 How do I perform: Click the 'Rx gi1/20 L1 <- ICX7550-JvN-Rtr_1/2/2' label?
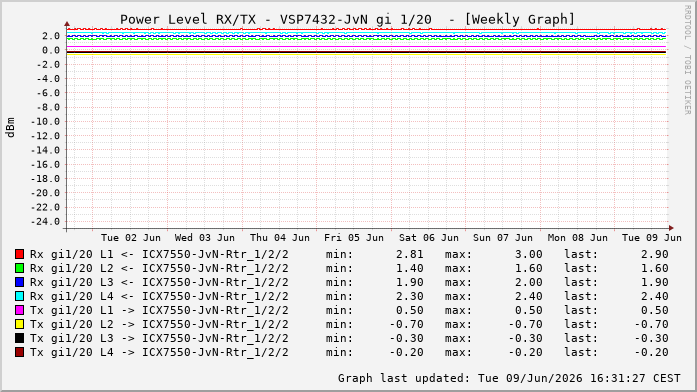pyautogui.click(x=159, y=255)
